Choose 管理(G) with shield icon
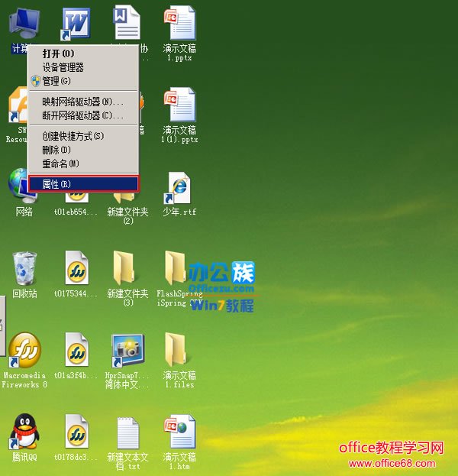The width and height of the screenshot is (458, 476). coord(84,81)
